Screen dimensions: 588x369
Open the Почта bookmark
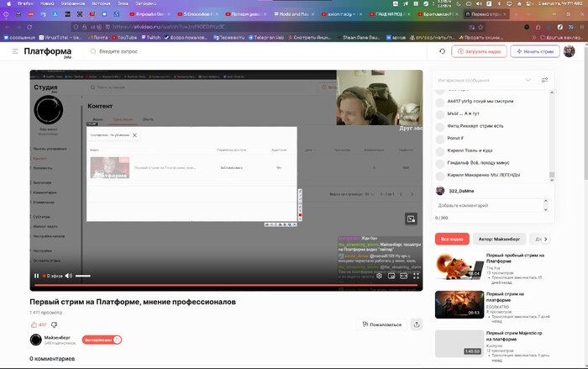coord(97,38)
